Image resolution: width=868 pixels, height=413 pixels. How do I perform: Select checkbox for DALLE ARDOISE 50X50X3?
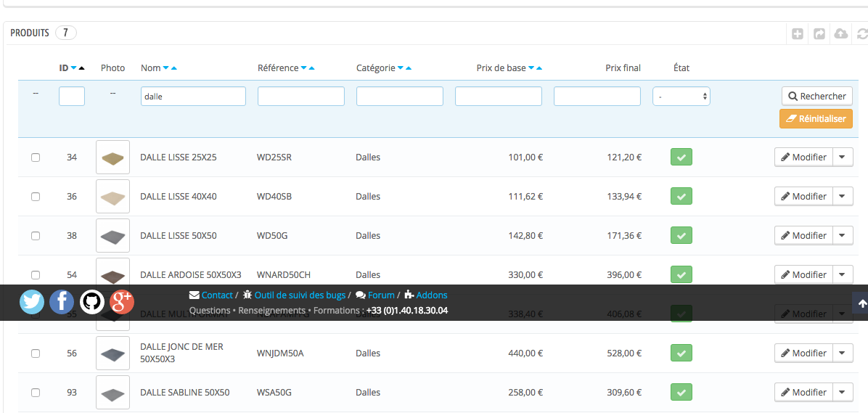point(36,274)
